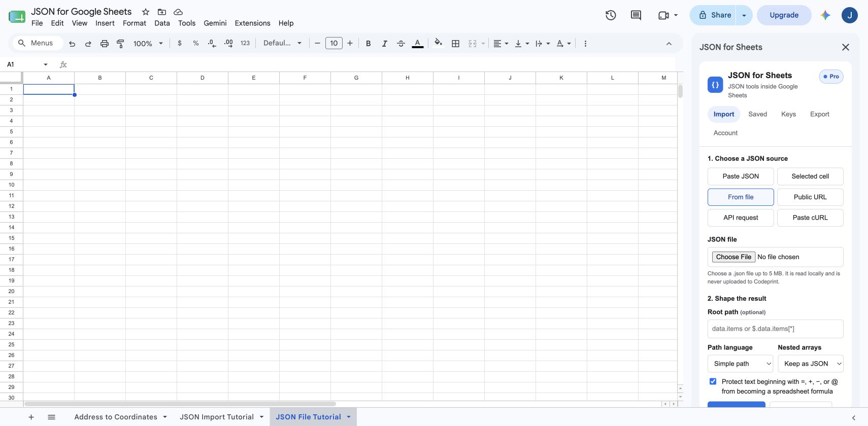Click the redo arrow in toolbar
868x426 pixels.
[x=88, y=44]
